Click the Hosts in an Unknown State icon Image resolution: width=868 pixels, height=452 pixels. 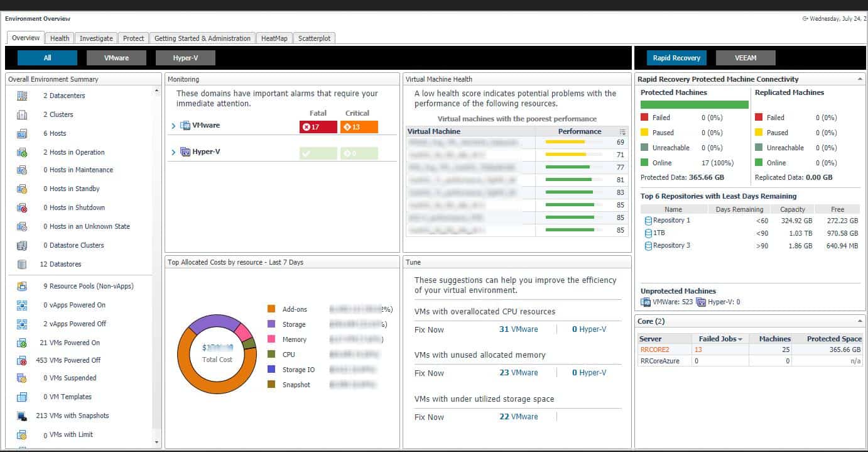(x=22, y=226)
